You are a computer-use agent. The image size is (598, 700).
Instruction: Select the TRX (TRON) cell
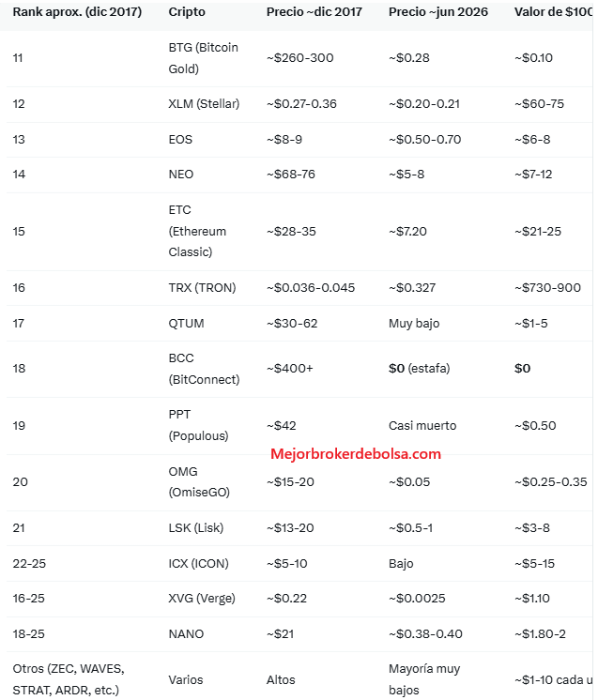click(202, 288)
